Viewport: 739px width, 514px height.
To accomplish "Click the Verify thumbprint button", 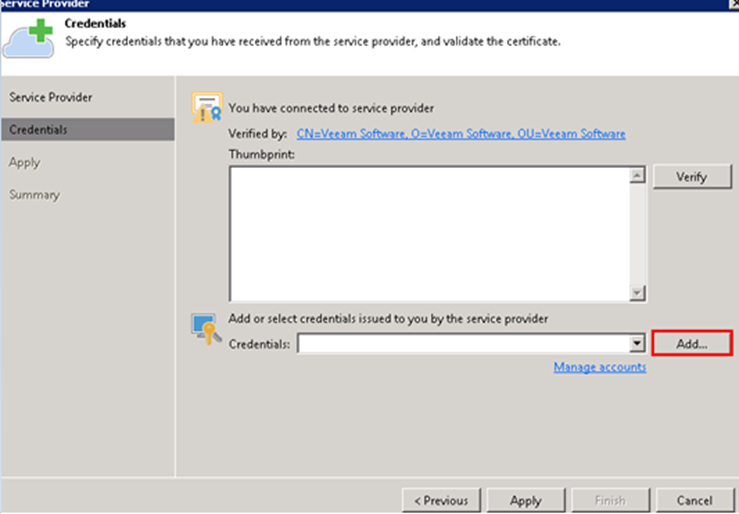I will click(x=692, y=177).
